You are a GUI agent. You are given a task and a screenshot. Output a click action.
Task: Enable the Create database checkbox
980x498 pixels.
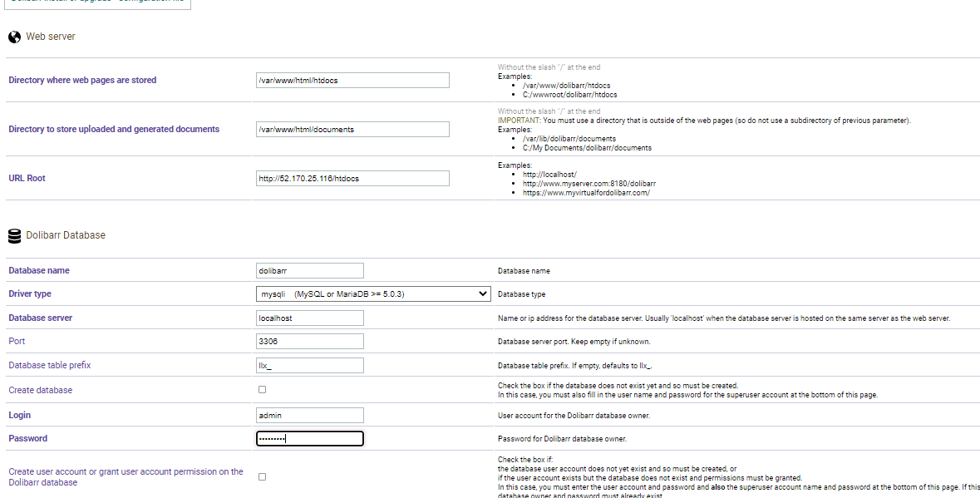pos(263,390)
